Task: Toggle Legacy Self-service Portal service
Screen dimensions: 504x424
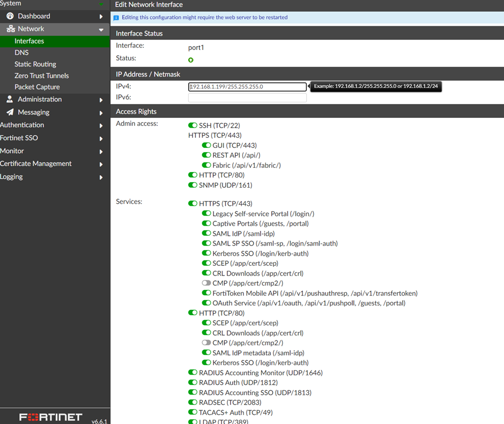Action: click(x=206, y=213)
